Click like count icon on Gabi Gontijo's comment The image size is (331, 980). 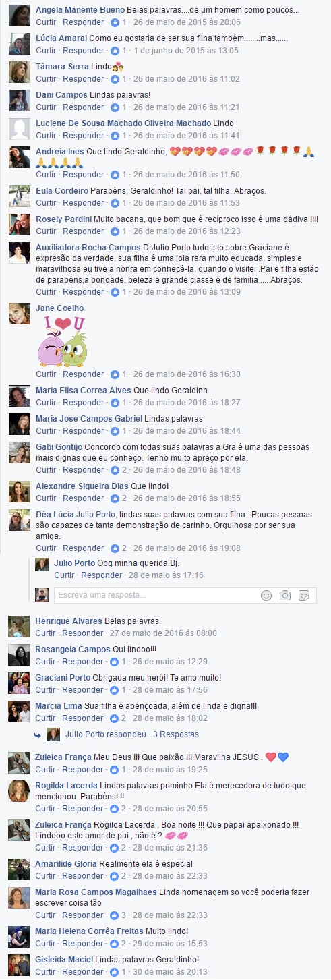(x=115, y=470)
